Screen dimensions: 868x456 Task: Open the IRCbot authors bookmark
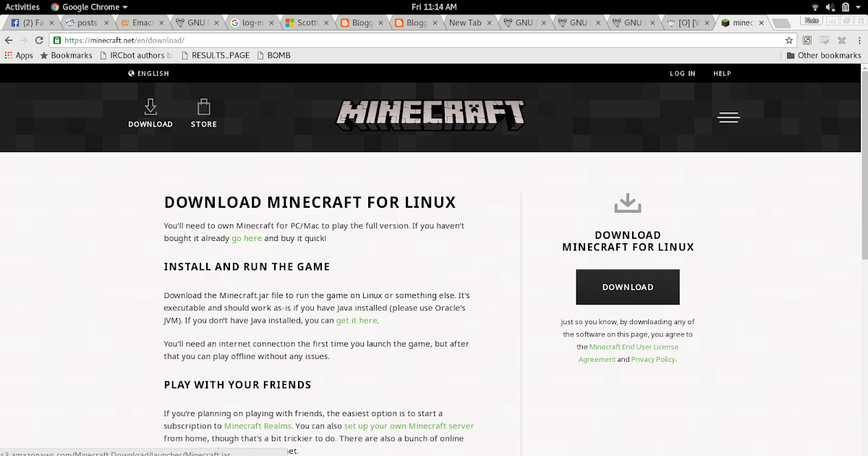136,55
